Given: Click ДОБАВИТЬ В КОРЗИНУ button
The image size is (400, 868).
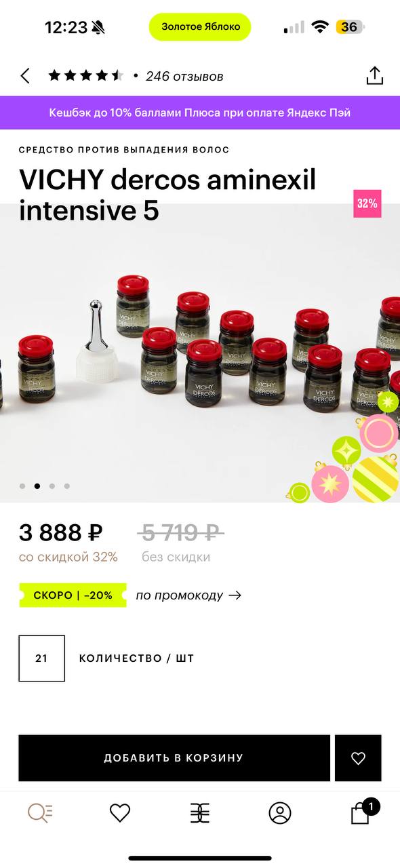Looking at the screenshot, I should tap(174, 758).
